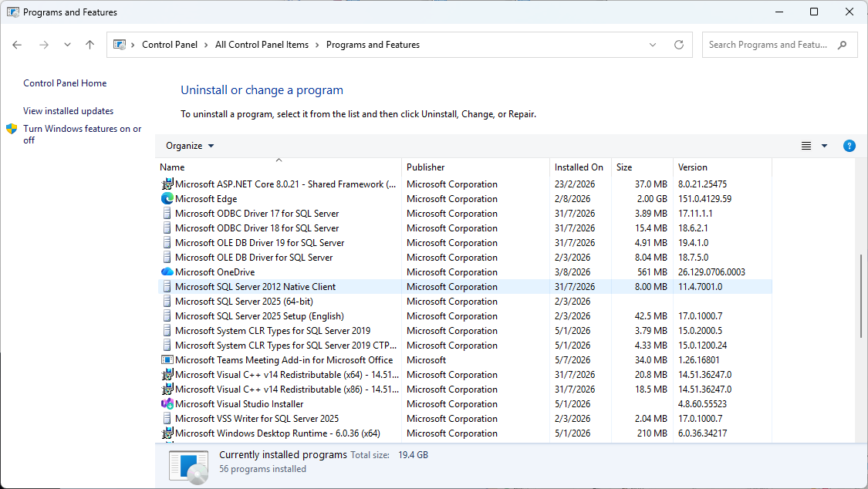Click the Control Panel icon in address bar
Image resolution: width=868 pixels, height=489 pixels.
click(120, 45)
